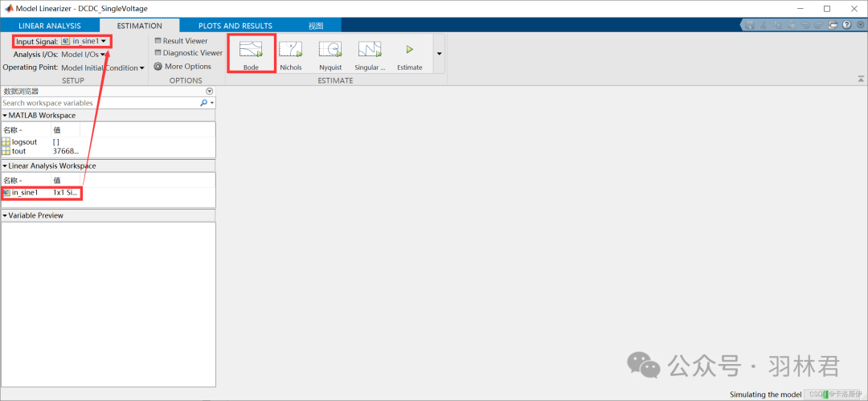Collapse the toolstrip with the up arrow
Screen dimensions: 868x401
pyautogui.click(x=860, y=80)
